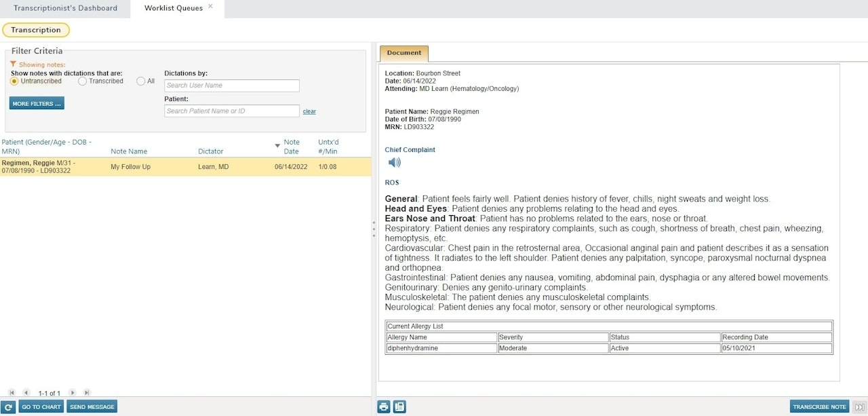868x416 pixels.
Task: Refresh the worklist results
Action: (x=9, y=406)
